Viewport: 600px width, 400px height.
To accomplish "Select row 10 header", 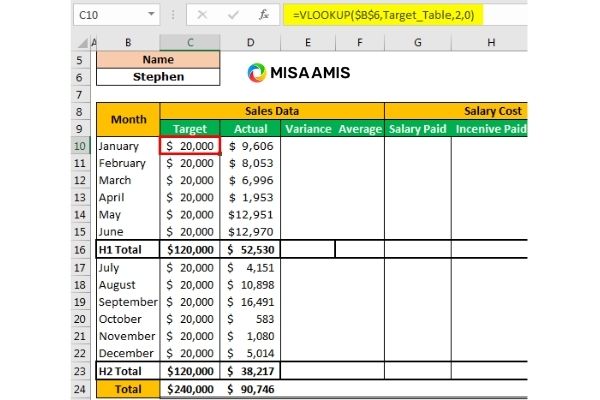I will coord(80,146).
